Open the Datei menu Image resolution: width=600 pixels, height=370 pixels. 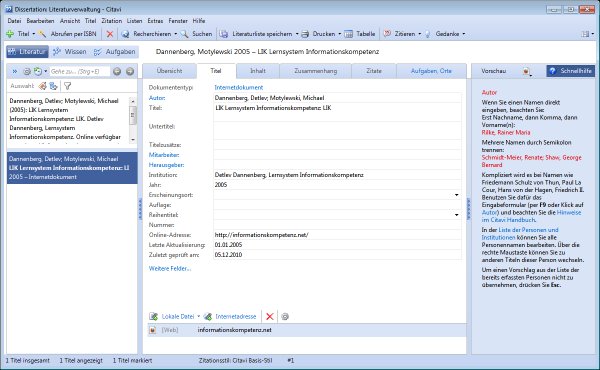14,21
